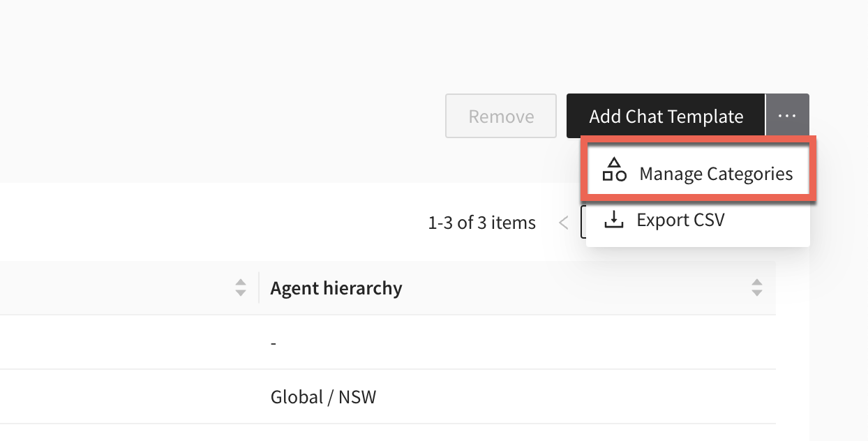Viewport: 868px width, 441px height.
Task: Click the up sort arrow left of Agent hierarchy
Action: (241, 283)
